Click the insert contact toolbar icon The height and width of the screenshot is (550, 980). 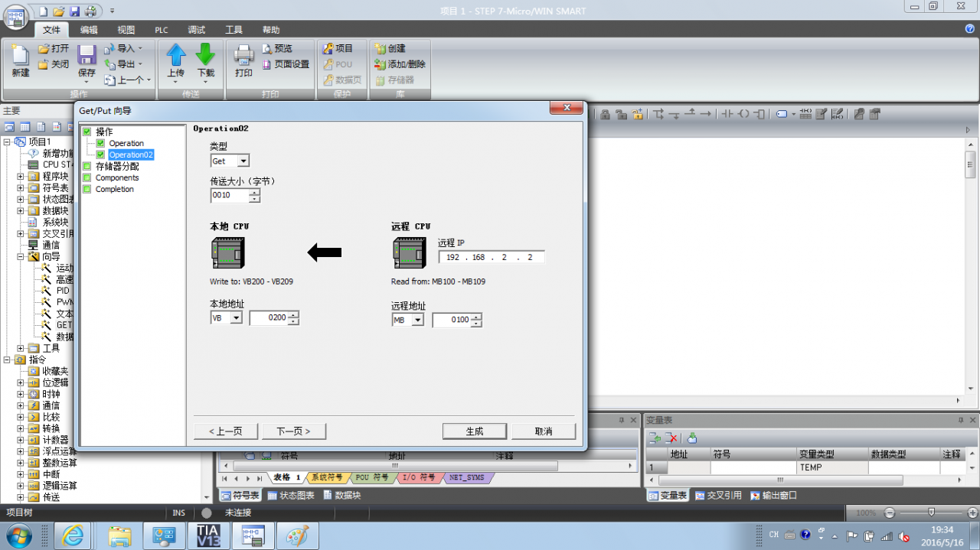coord(727,114)
